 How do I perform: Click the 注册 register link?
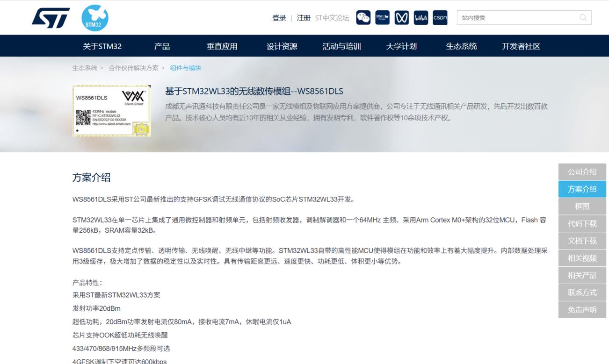[304, 18]
